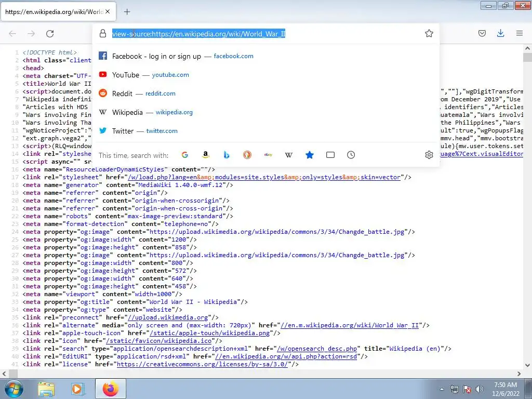Search this time with eBay

pos(268,155)
